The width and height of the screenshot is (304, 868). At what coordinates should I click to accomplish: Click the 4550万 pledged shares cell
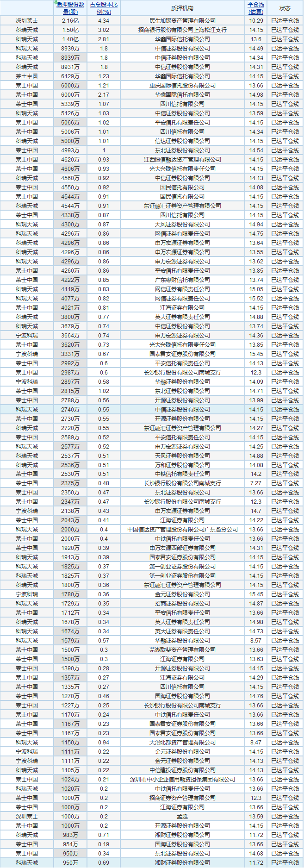pyautogui.click(x=70, y=187)
